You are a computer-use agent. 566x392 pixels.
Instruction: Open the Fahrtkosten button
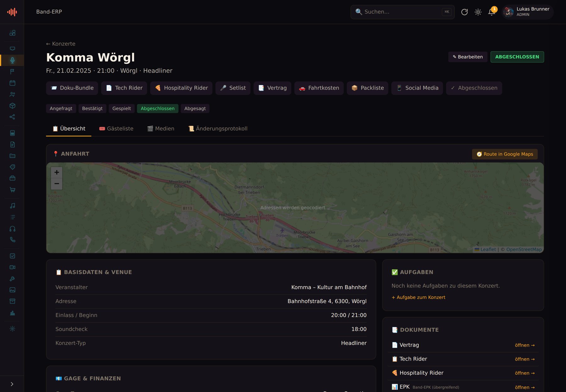(319, 88)
